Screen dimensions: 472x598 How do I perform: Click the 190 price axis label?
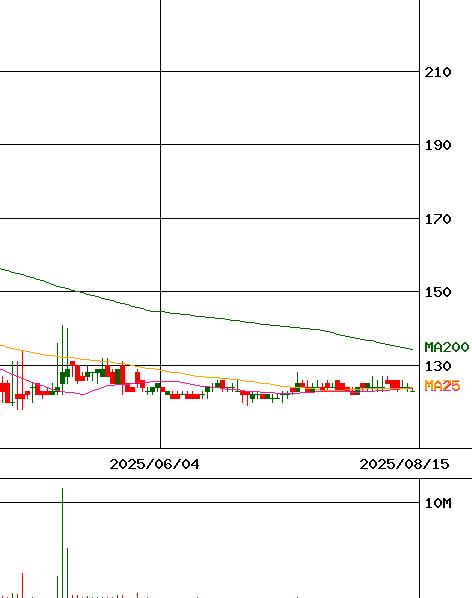click(438, 145)
